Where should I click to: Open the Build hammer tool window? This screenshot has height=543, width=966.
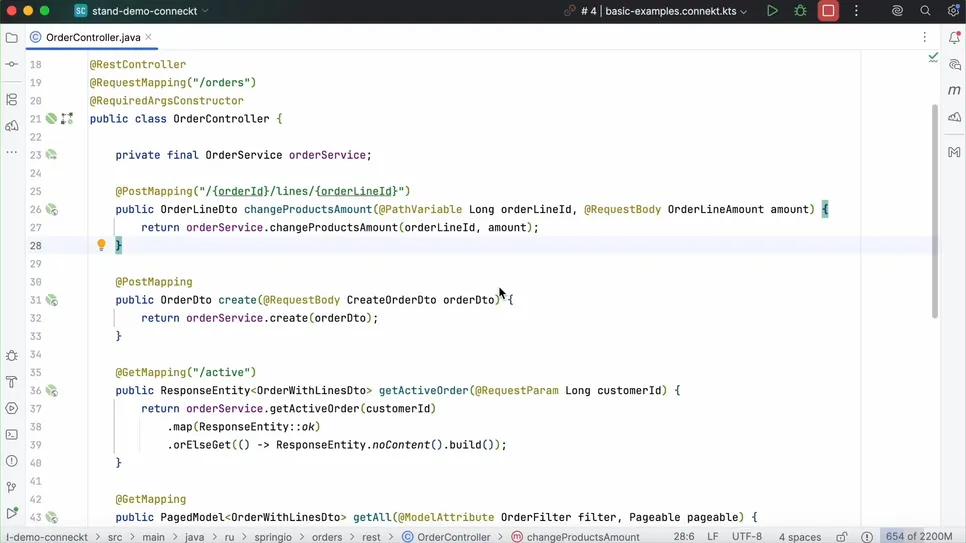click(x=12, y=382)
